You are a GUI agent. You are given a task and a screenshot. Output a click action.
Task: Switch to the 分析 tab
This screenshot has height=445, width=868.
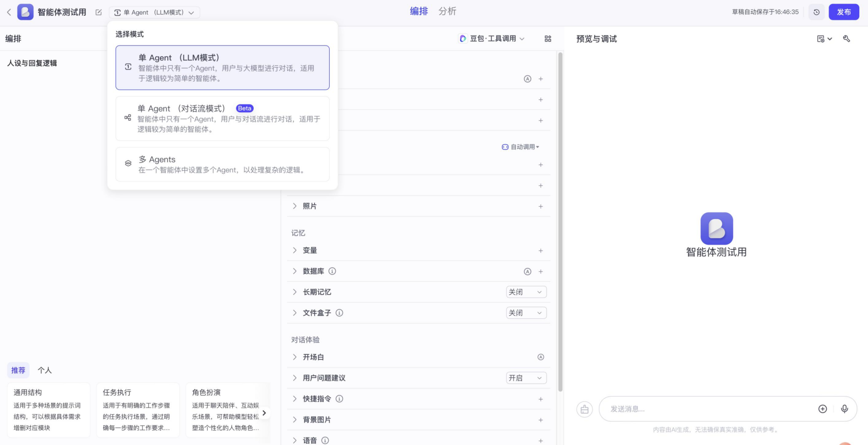(447, 11)
